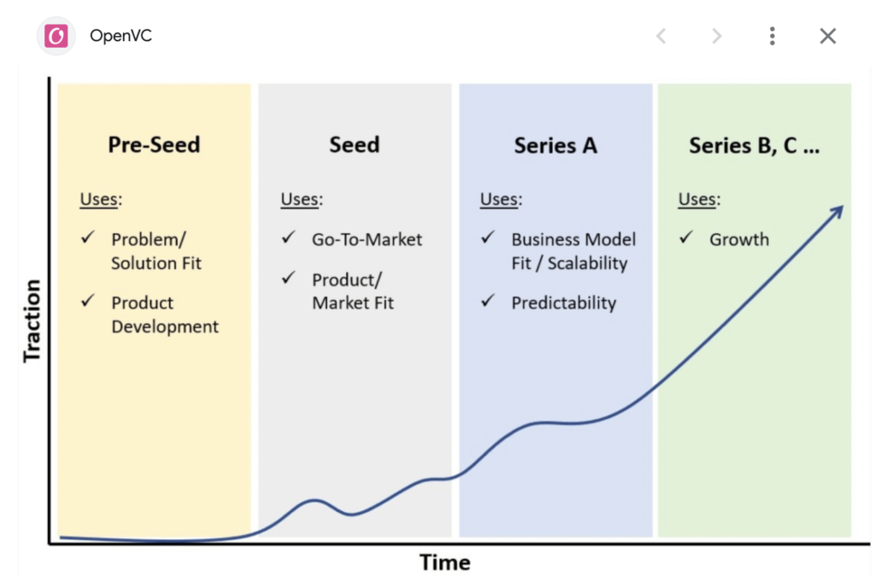Viewport: 875px width, 588px height.
Task: Open the three-dot more options menu
Action: click(x=772, y=36)
